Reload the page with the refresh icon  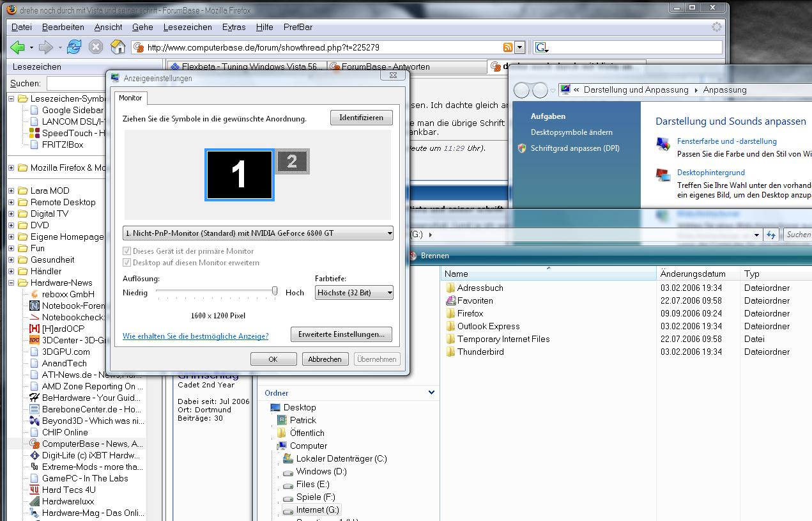pyautogui.click(x=75, y=47)
